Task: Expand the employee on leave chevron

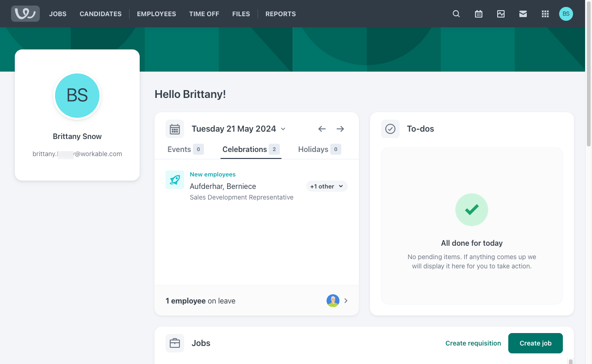Action: point(346,301)
